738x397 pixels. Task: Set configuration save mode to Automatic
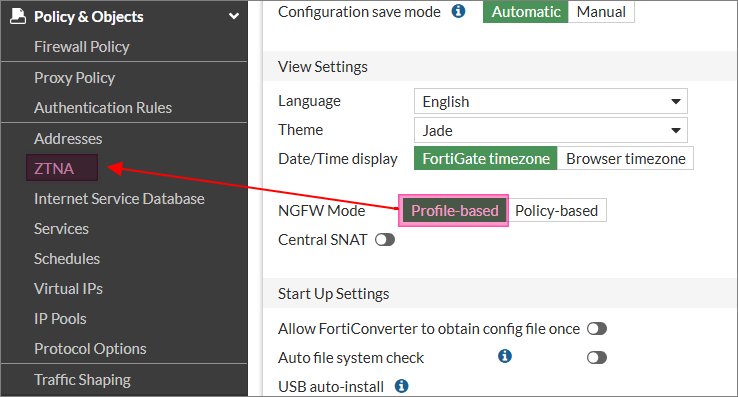[526, 12]
